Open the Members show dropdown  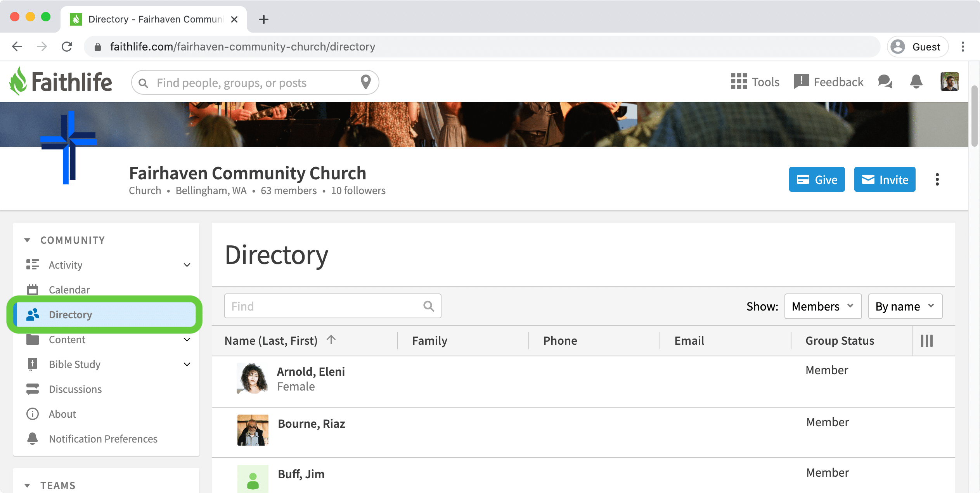tap(823, 306)
